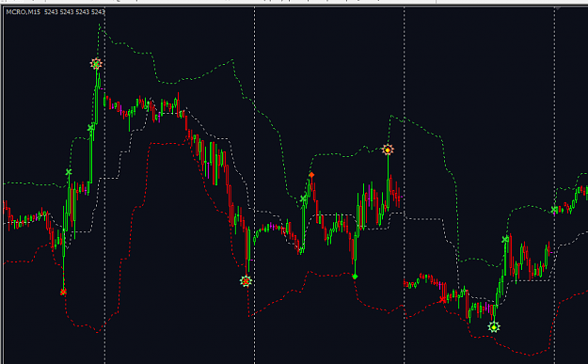Select the green X marker above the yellow-centered green sunburst
Screen dimensions: 588x364
(x=505, y=239)
